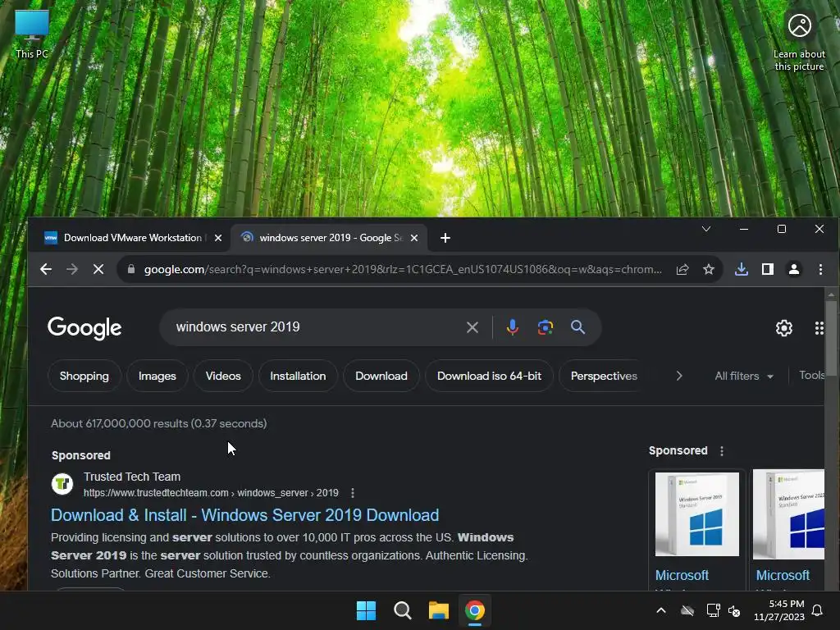Click the page vertical scrollbar thumb

point(831,339)
